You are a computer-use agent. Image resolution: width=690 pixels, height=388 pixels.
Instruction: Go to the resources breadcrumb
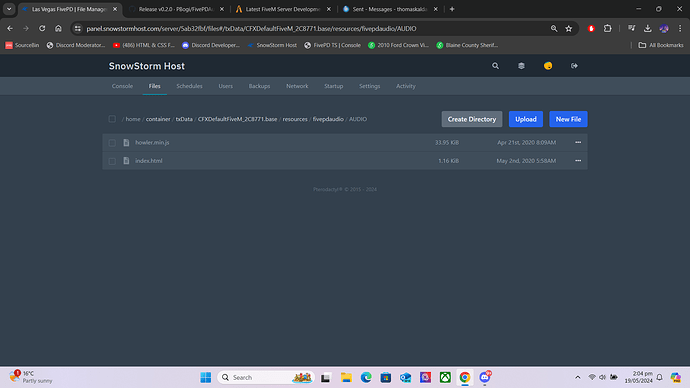click(x=295, y=119)
